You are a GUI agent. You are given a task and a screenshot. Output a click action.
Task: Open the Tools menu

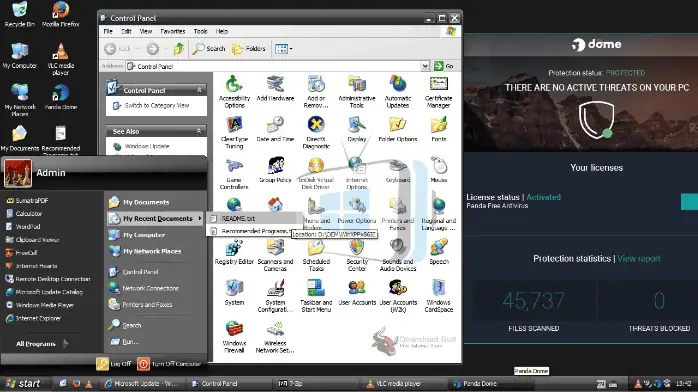coord(200,31)
